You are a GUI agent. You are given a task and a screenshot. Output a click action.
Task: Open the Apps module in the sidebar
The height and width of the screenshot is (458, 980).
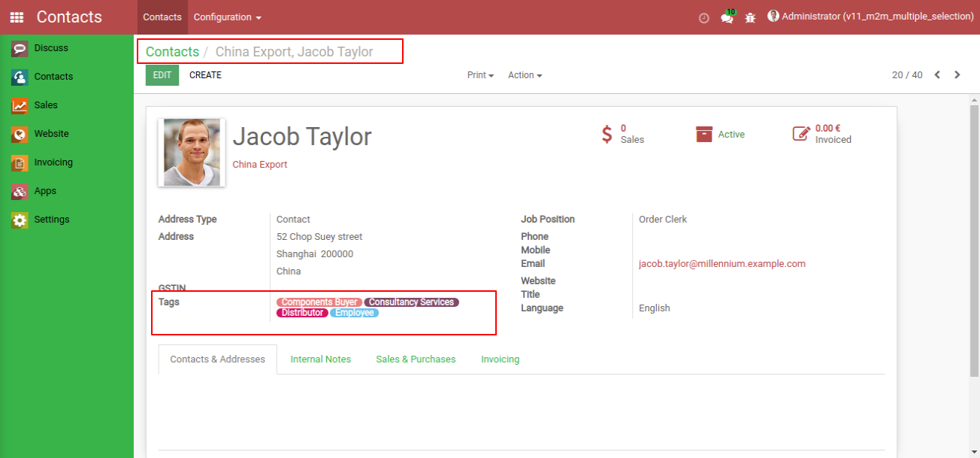[45, 190]
